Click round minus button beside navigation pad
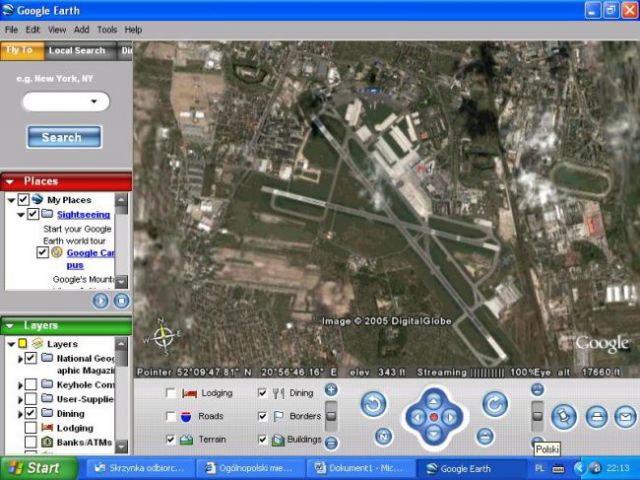The height and width of the screenshot is (480, 640). pos(485,436)
